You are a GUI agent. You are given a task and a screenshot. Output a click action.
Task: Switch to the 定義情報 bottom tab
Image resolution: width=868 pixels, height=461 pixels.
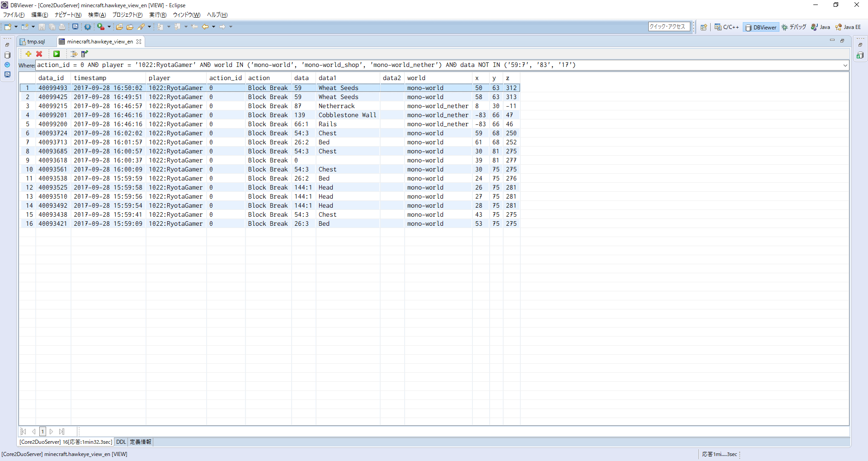coord(141,442)
